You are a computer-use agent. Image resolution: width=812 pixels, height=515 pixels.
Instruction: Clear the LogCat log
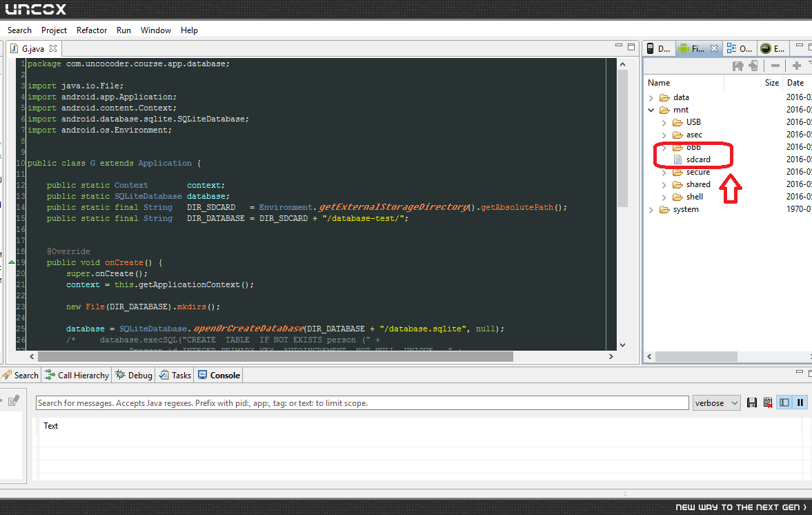click(x=768, y=402)
